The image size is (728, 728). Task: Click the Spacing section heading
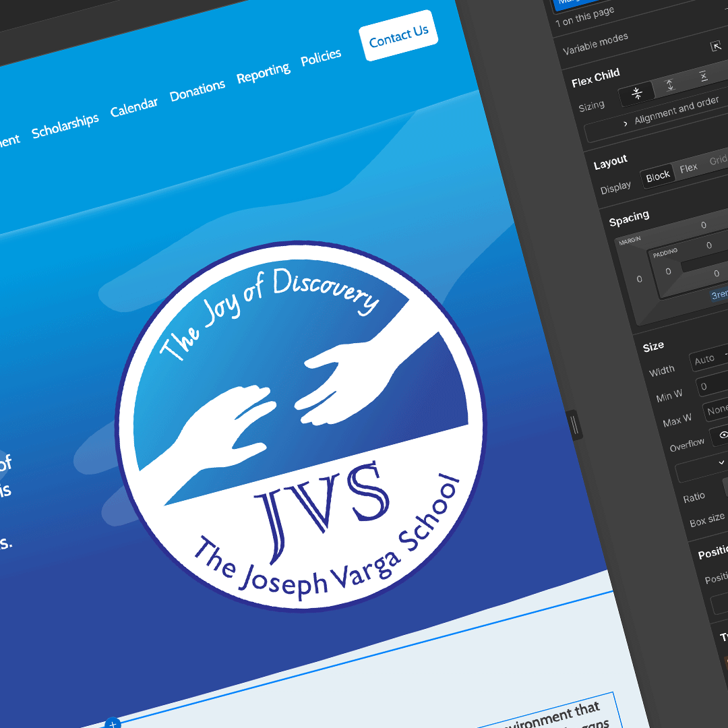[629, 218]
